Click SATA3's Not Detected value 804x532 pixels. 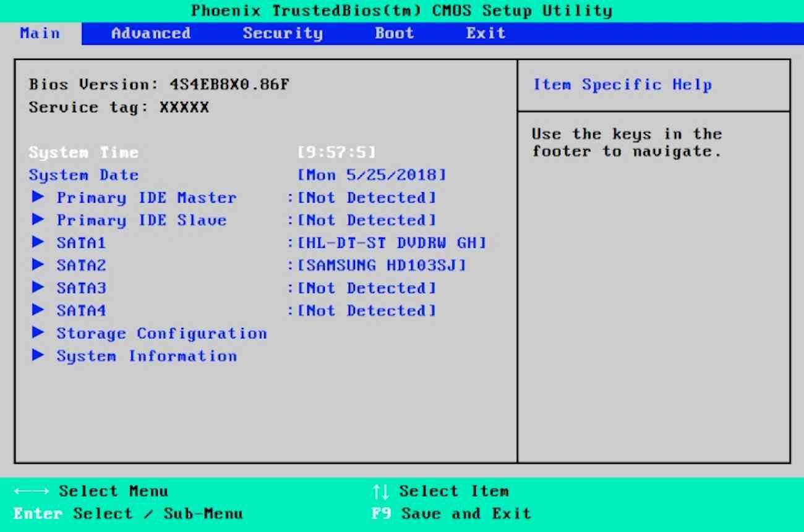tap(367, 288)
